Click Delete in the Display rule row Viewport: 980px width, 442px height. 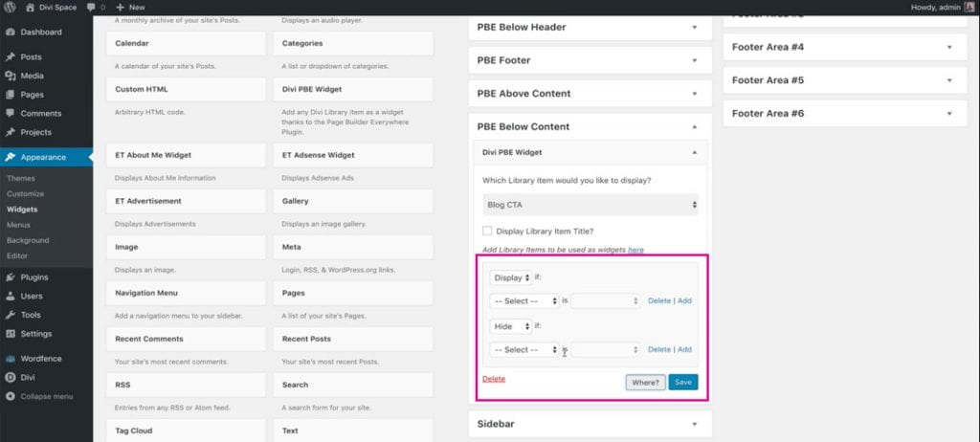click(659, 300)
